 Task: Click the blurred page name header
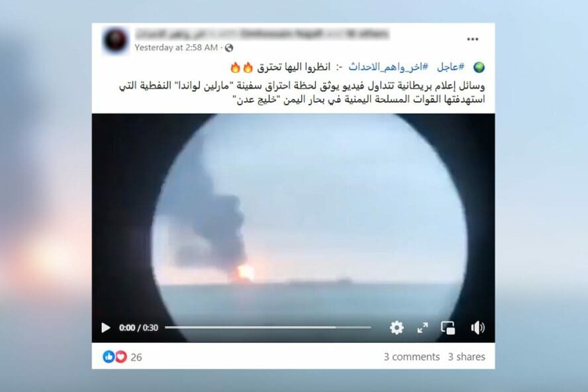pos(262,34)
